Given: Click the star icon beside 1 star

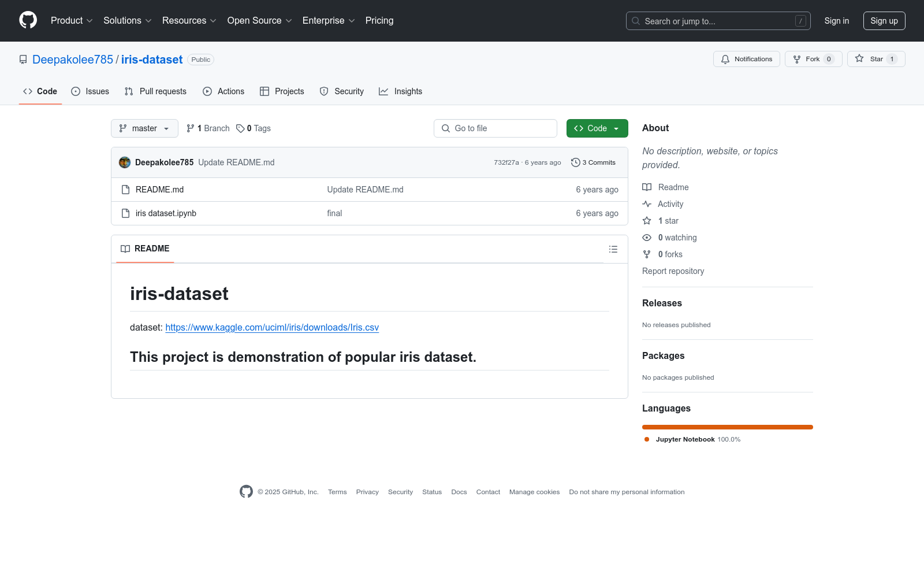Looking at the screenshot, I should pos(647,221).
